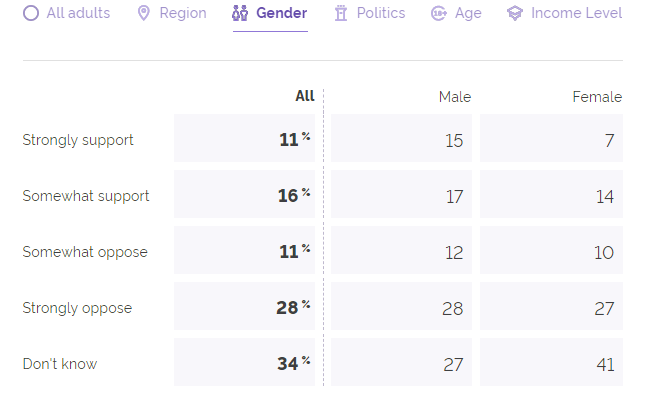The height and width of the screenshot is (395, 649).
Task: Open the Region breakdown tab
Action: 172,13
